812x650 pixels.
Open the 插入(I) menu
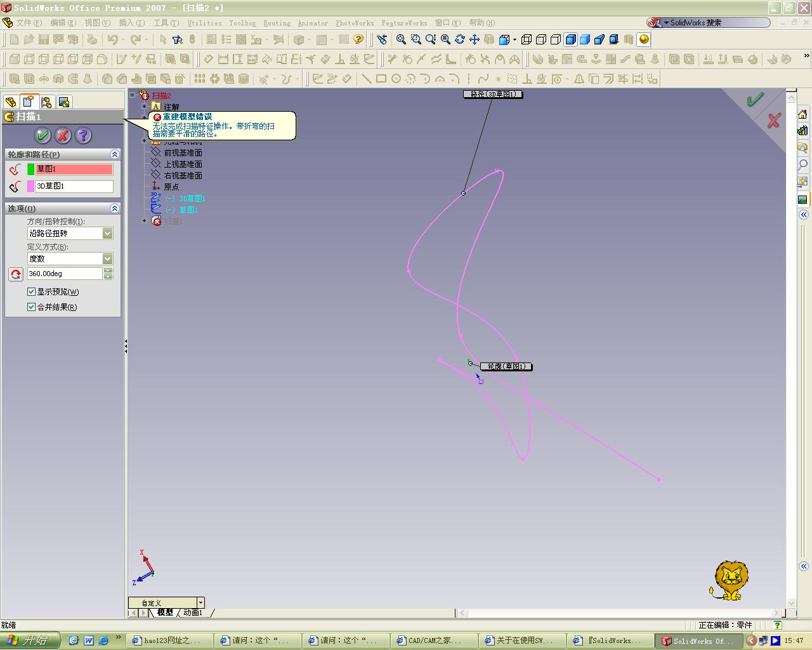[x=132, y=23]
